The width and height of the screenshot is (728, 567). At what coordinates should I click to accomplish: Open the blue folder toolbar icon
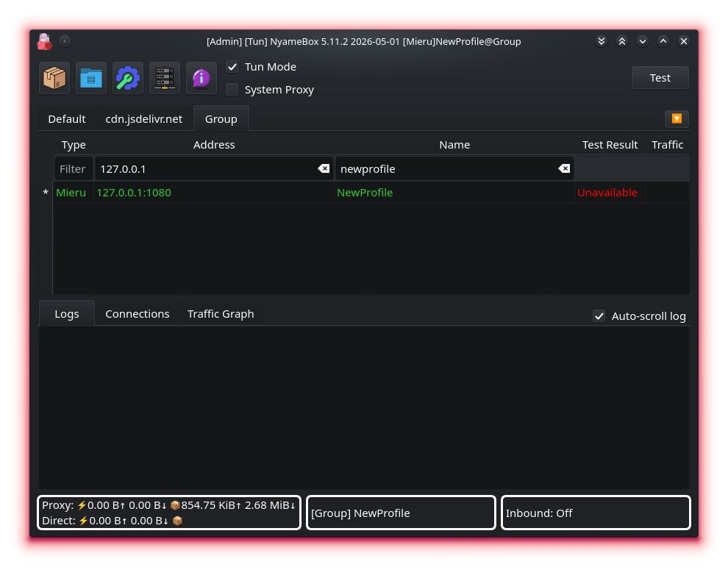[91, 78]
